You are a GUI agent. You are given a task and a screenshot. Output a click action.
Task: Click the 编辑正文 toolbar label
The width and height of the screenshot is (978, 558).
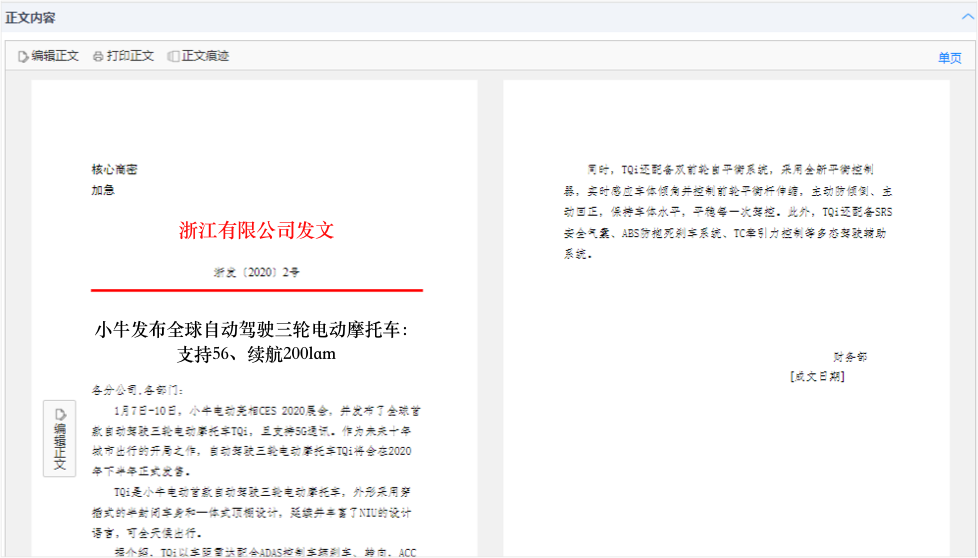point(55,57)
